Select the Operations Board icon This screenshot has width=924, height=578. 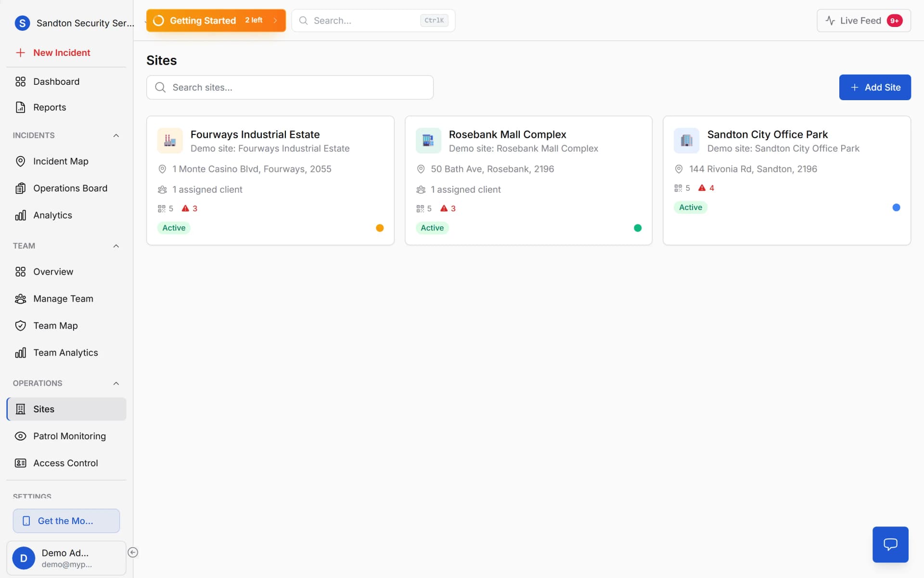(21, 188)
